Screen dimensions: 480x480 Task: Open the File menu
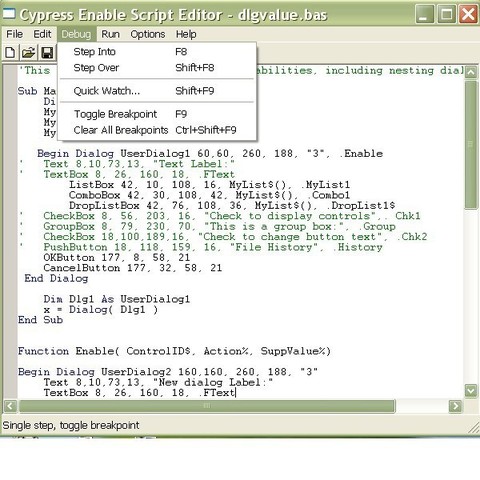pyautogui.click(x=14, y=34)
